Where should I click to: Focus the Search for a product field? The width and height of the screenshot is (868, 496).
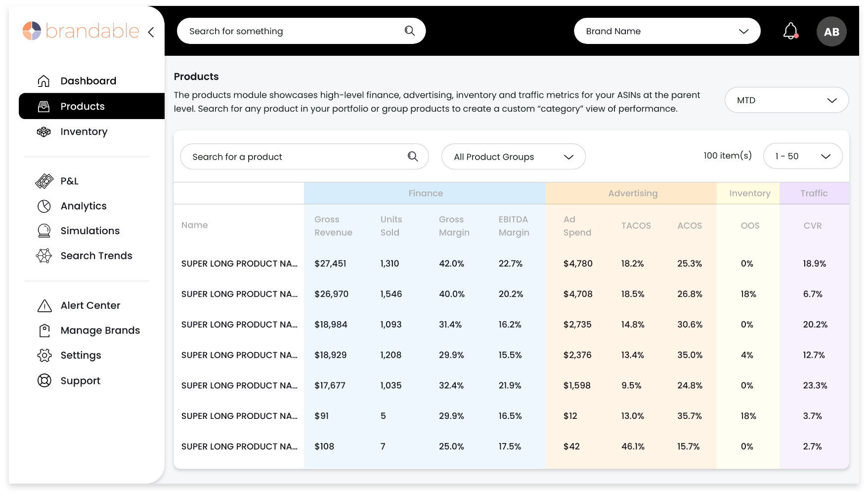297,157
